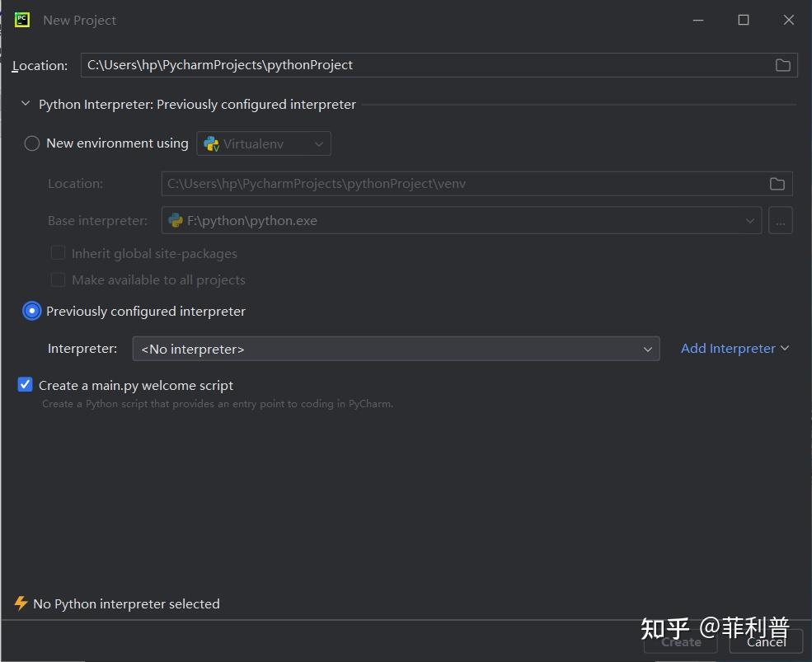Image resolution: width=812 pixels, height=662 pixels.
Task: Open the Base interpreter dropdown
Action: pyautogui.click(x=462, y=221)
